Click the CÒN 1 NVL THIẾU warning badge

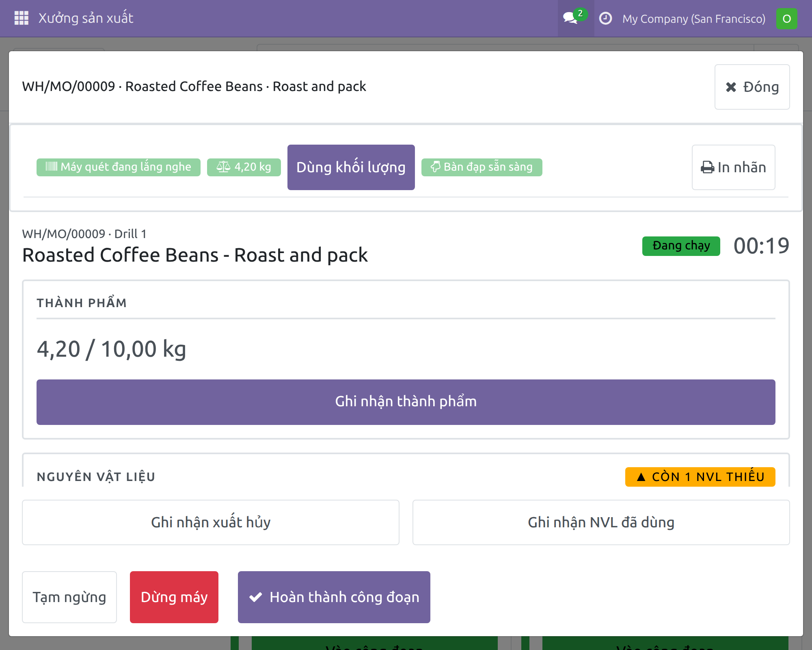700,477
